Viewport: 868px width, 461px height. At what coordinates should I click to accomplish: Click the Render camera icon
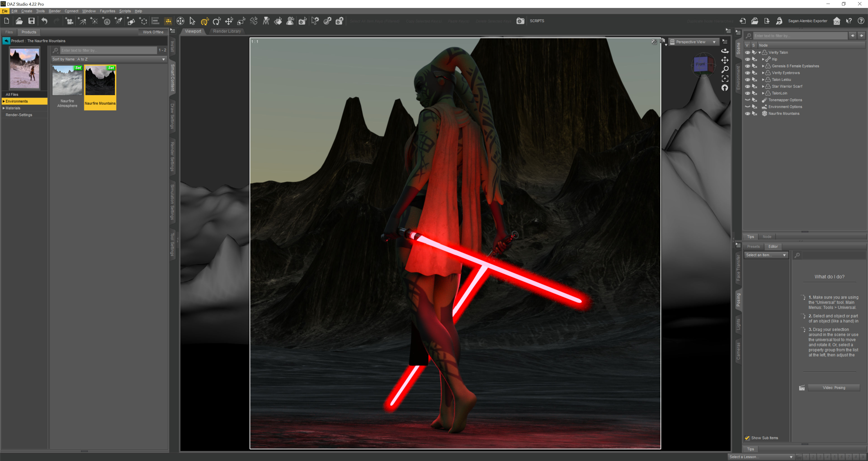pyautogui.click(x=520, y=21)
